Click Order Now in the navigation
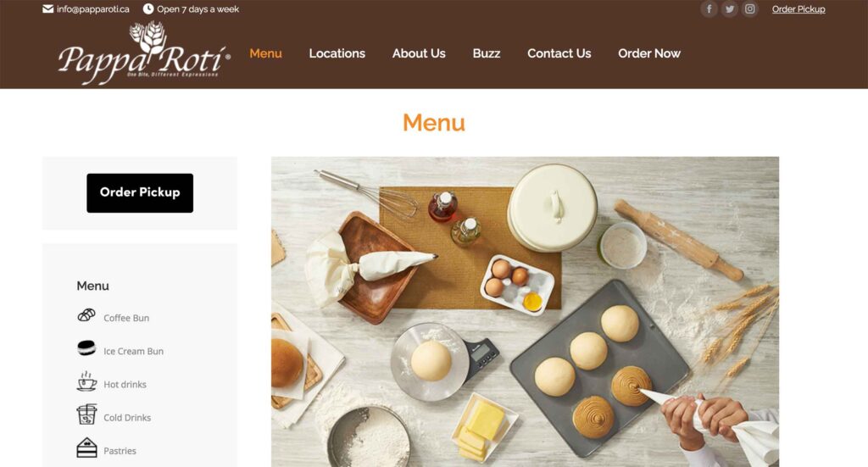Viewport: 868px width, 467px height. [x=649, y=53]
